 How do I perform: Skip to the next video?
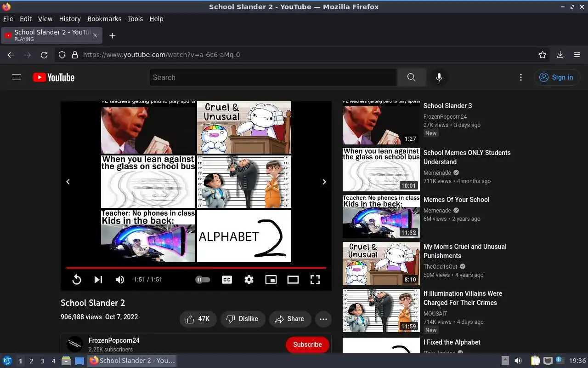click(98, 279)
